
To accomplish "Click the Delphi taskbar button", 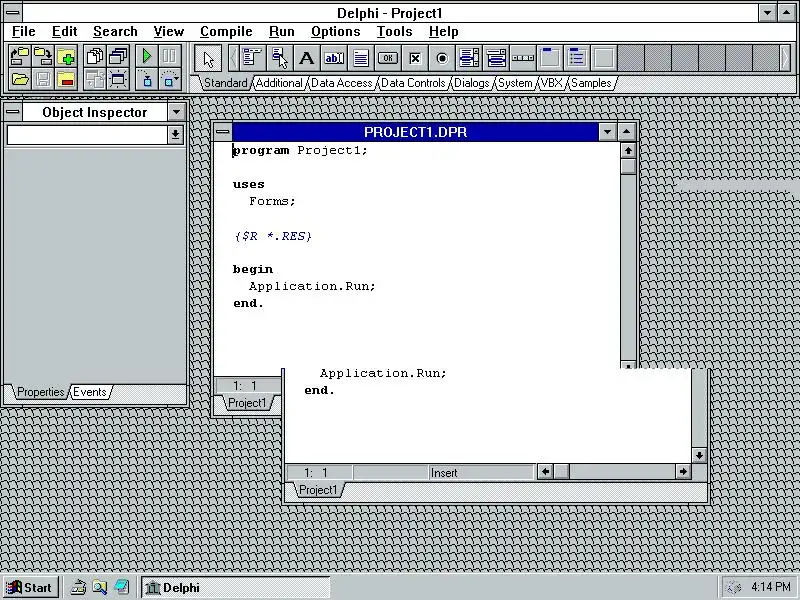I will [235, 587].
